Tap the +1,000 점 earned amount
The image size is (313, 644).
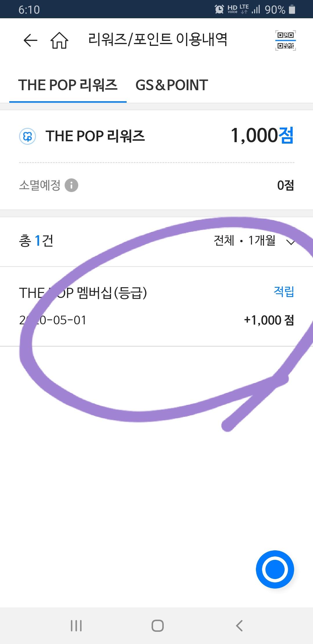[269, 320]
